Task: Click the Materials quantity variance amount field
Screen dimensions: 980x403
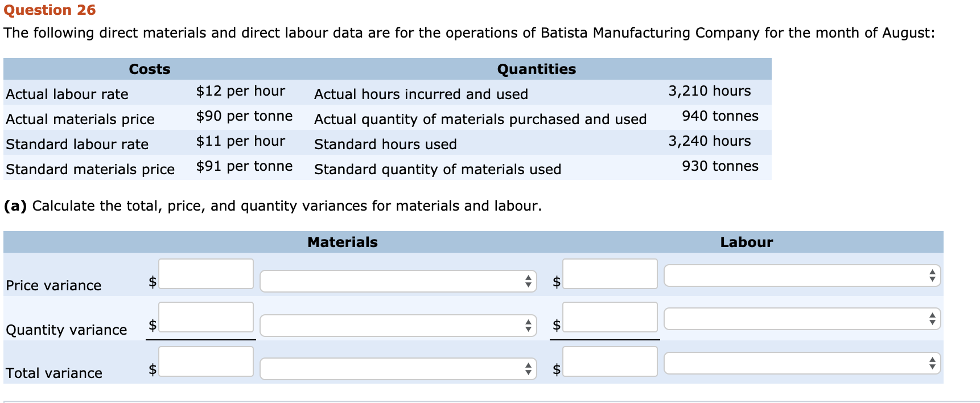Action: (206, 317)
